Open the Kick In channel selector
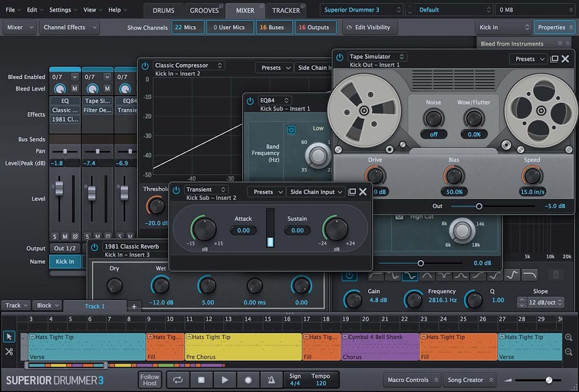Viewport: 579px width, 392px height. click(504, 27)
